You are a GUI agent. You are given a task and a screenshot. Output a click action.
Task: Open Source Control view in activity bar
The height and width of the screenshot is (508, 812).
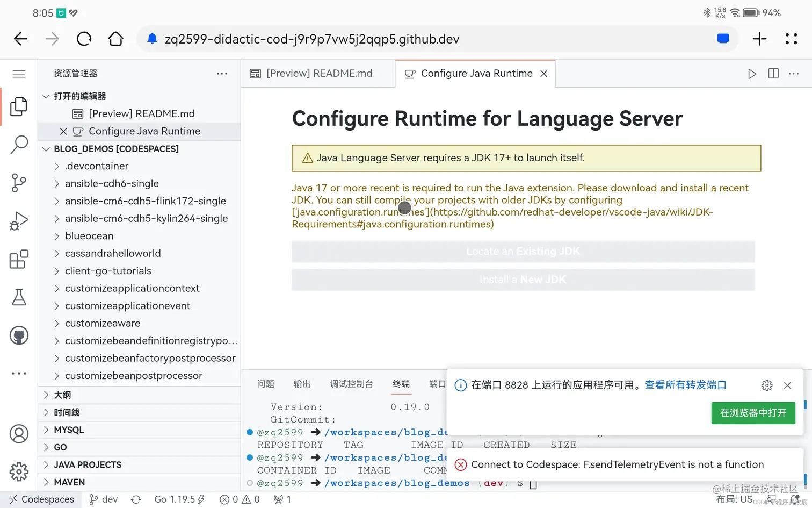tap(19, 183)
